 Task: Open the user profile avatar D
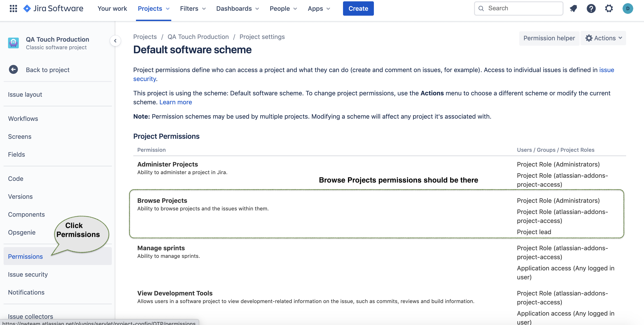pos(627,9)
